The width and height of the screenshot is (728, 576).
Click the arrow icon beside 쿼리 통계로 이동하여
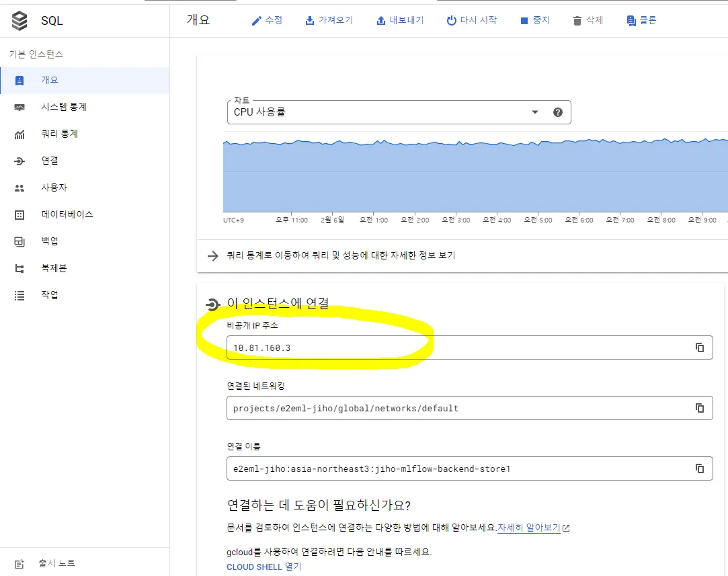(212, 256)
